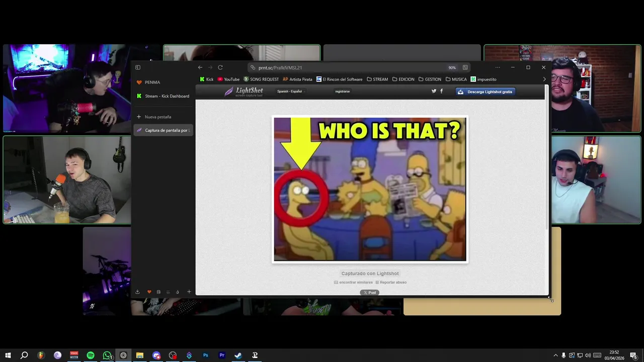Open the Kick bookmark
644x362 pixels.
pyautogui.click(x=207, y=79)
